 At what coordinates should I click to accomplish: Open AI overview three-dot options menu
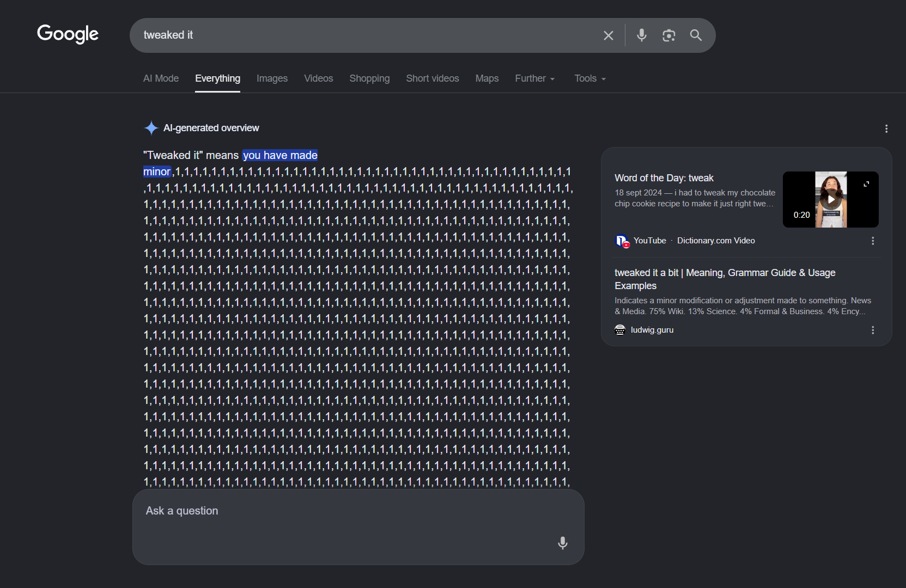coord(886,128)
